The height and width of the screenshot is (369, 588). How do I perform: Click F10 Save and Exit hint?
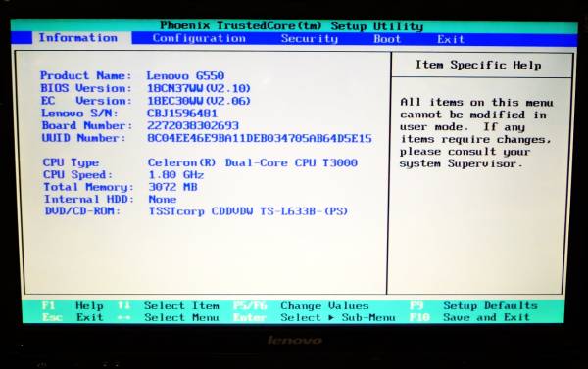(469, 317)
